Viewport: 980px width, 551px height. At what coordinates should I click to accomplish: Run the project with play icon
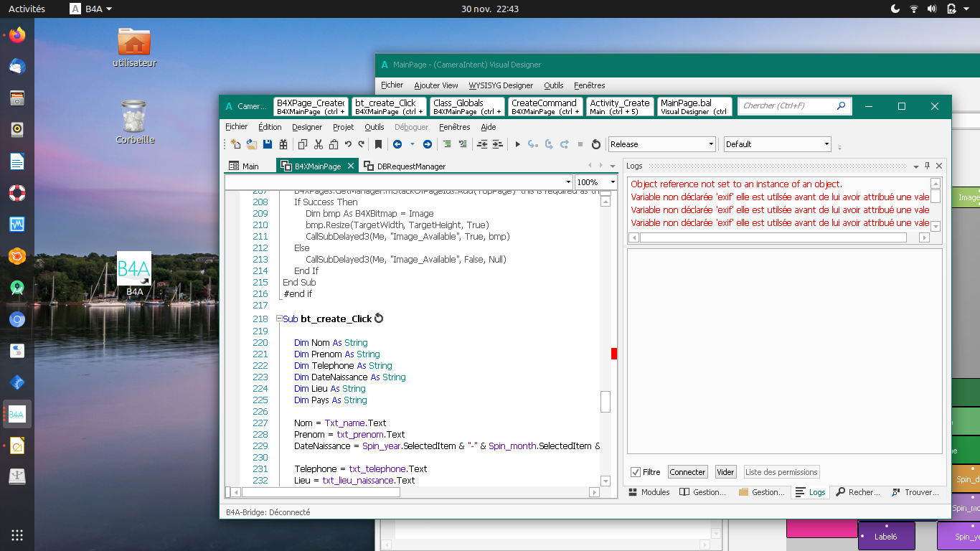tap(517, 144)
